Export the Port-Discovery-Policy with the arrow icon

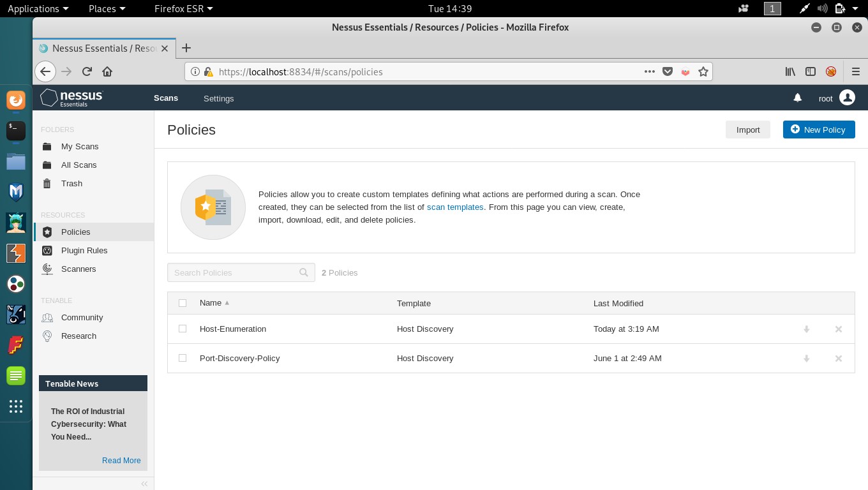click(806, 359)
